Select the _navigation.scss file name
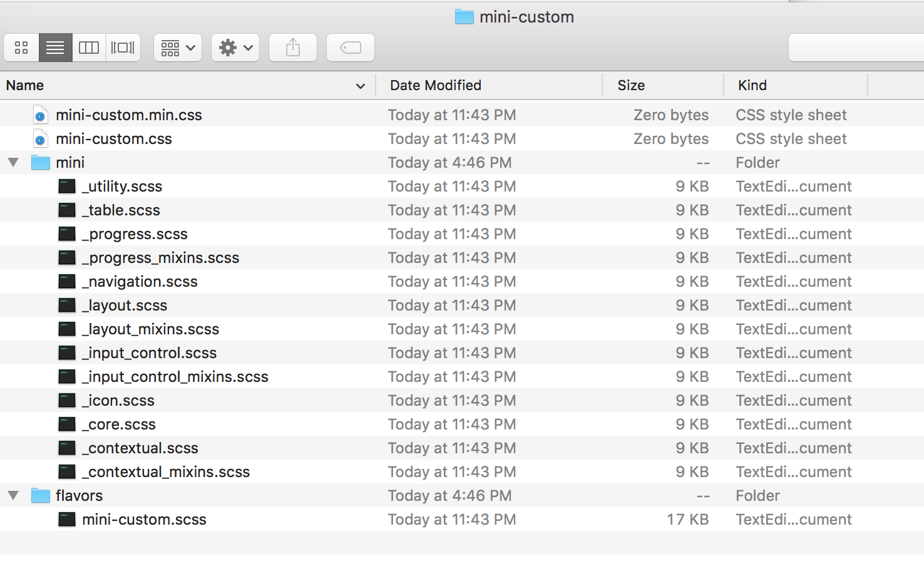The width and height of the screenshot is (924, 571). tap(140, 282)
